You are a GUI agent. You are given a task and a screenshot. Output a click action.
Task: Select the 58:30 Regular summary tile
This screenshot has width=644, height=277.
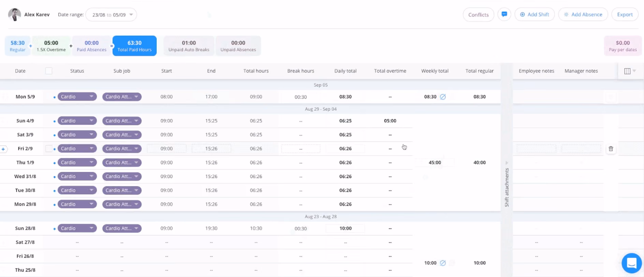point(17,46)
